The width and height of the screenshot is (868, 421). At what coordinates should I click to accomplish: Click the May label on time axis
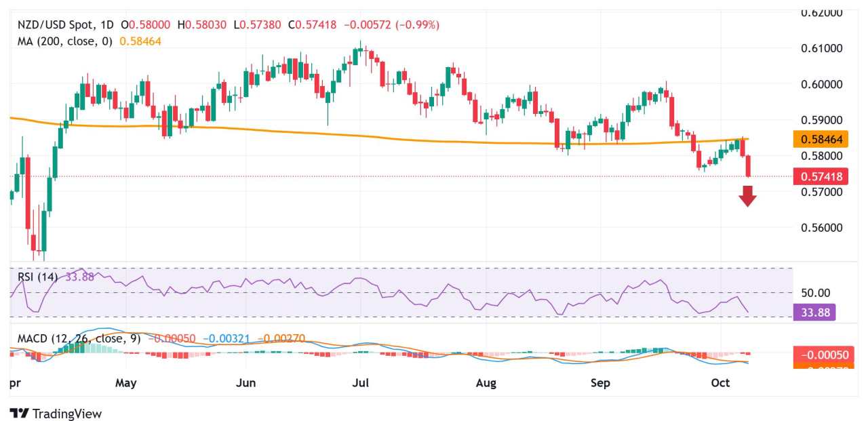pyautogui.click(x=126, y=383)
